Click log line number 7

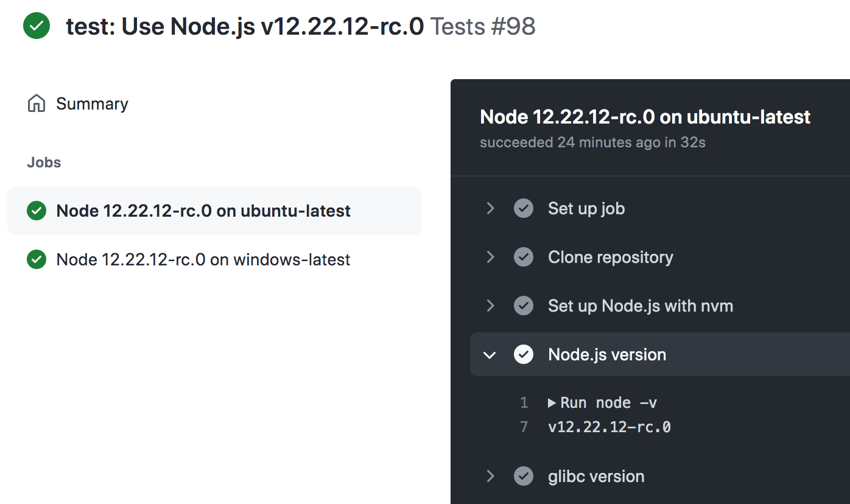click(x=524, y=427)
